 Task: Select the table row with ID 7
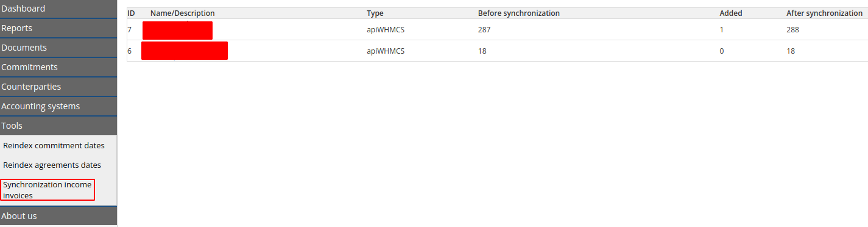pyautogui.click(x=497, y=29)
